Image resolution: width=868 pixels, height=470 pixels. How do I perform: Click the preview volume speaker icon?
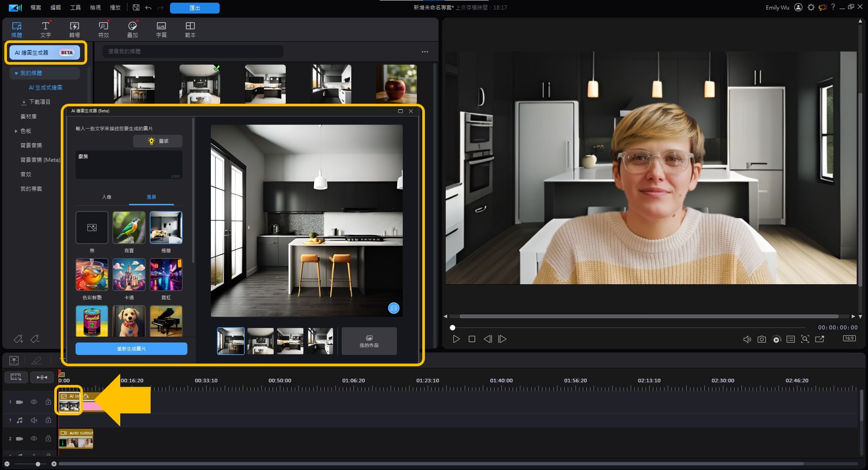[x=747, y=339]
